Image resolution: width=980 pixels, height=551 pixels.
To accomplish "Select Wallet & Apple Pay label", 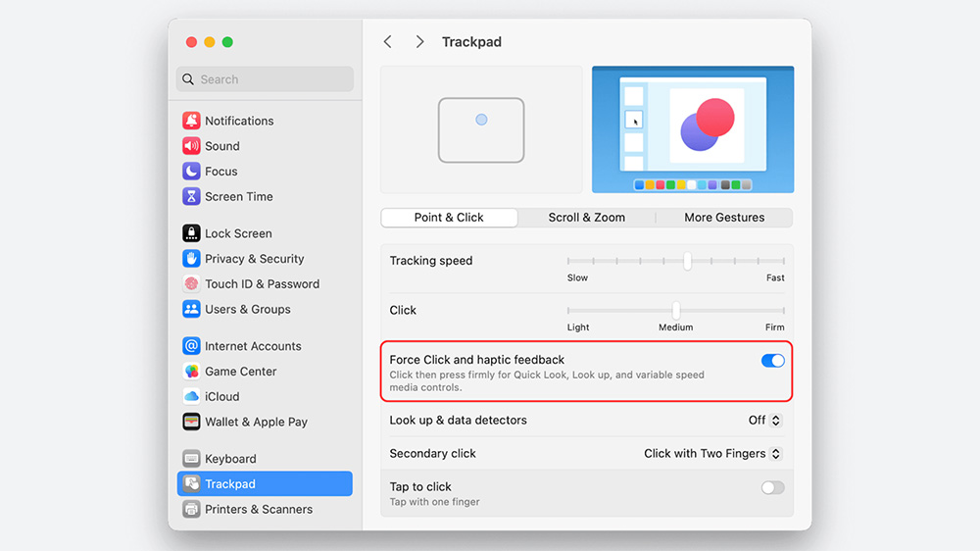I will 256,423.
